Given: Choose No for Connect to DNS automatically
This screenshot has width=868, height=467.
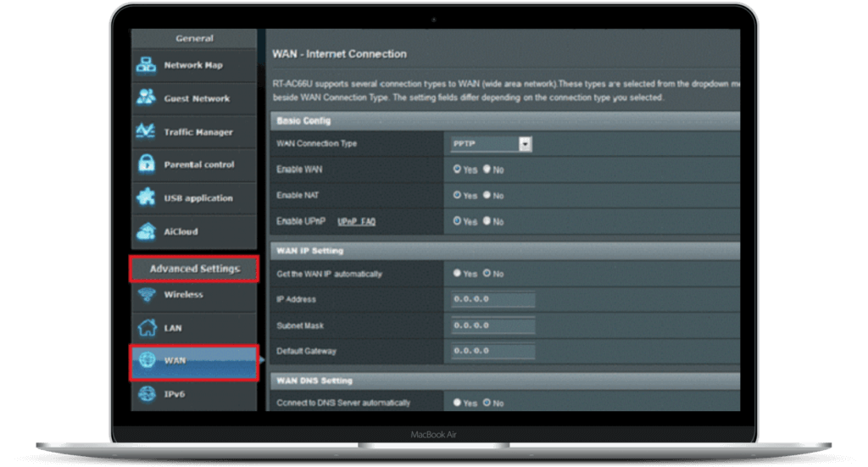Looking at the screenshot, I should pyautogui.click(x=487, y=403).
